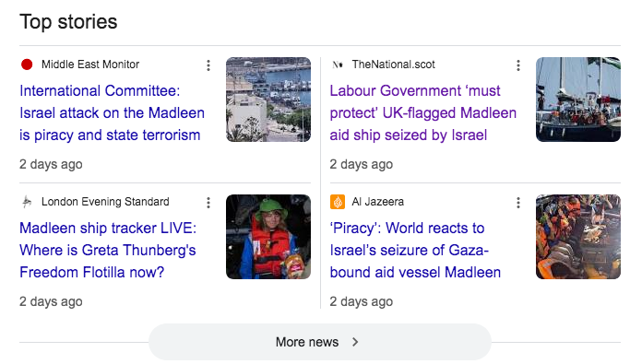
Task: Click the Middle East Monitor red favicon
Action: point(27,65)
